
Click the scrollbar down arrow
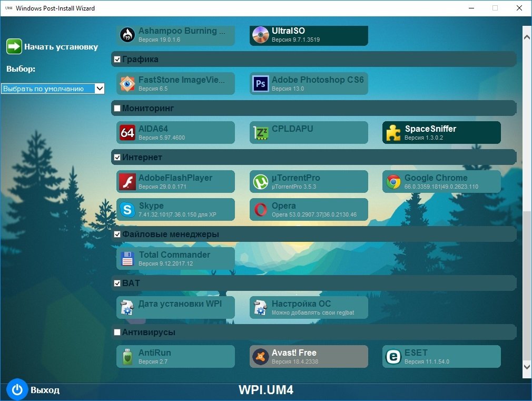point(527,367)
